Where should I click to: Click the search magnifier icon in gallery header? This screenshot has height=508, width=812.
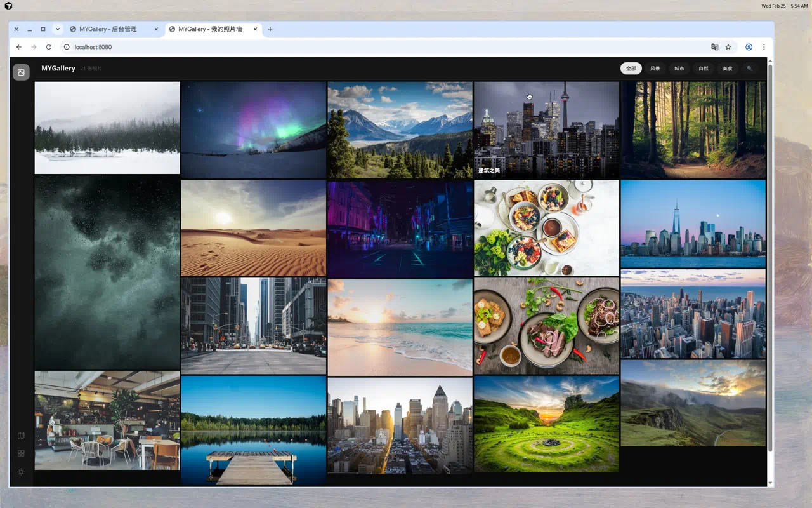[749, 69]
